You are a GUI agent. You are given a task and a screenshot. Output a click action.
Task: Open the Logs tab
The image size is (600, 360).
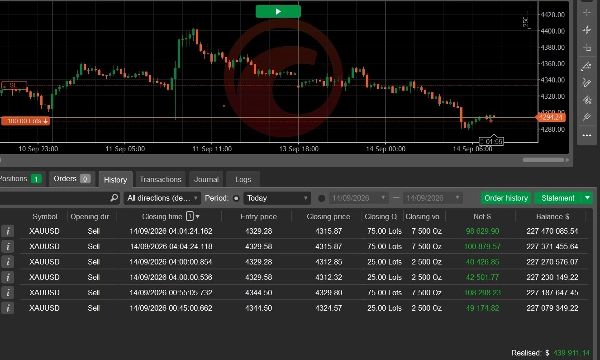click(x=243, y=179)
